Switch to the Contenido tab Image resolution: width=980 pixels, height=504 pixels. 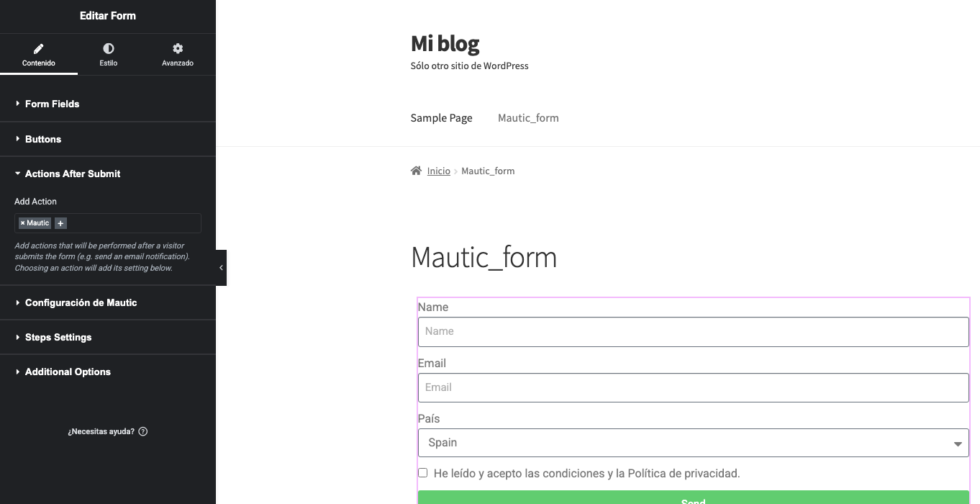pyautogui.click(x=39, y=54)
